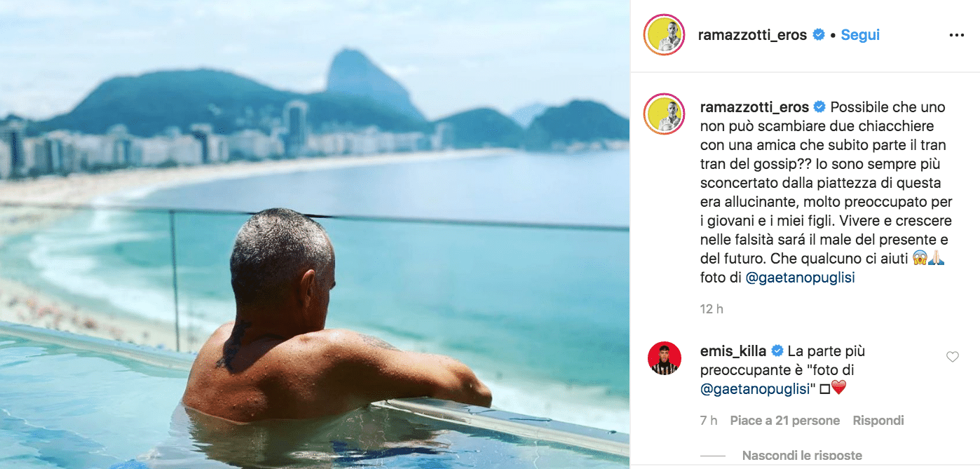Click the 7 h comment timestamp
This screenshot has width=980, height=469.
click(x=709, y=421)
